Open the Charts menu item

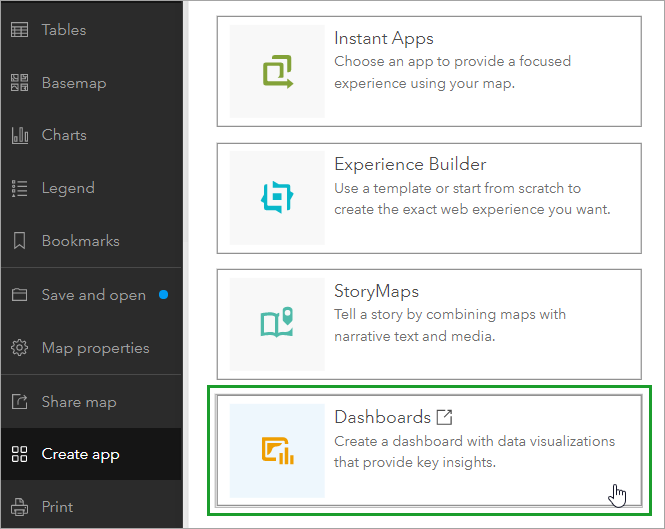tap(92, 135)
